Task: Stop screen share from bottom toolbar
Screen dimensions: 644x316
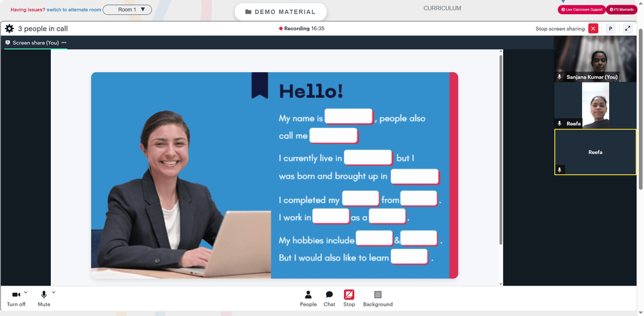Action: 349,299
